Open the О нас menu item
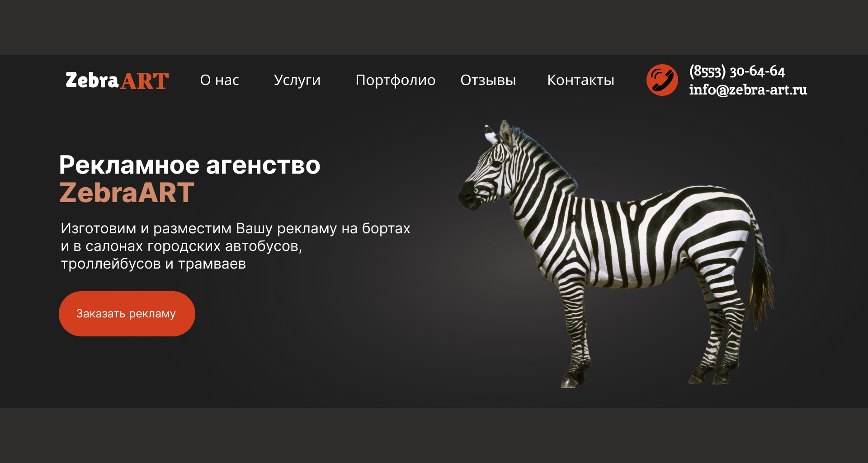868x463 pixels. click(220, 80)
